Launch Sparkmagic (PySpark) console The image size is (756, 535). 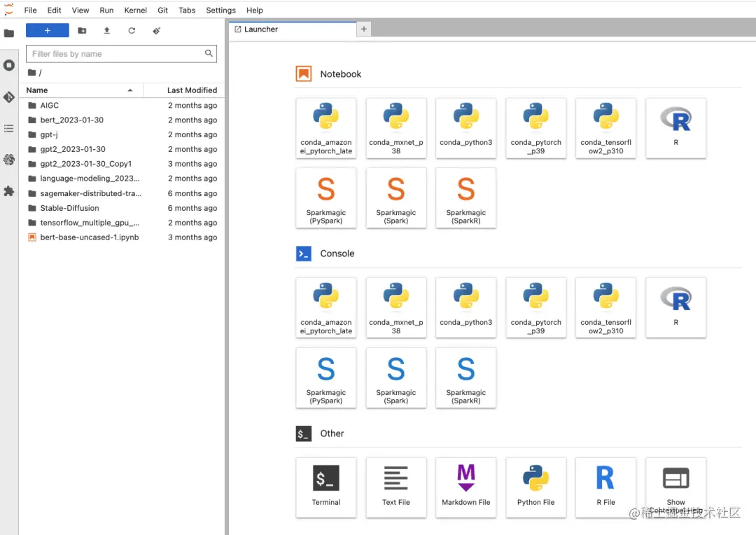[326, 378]
